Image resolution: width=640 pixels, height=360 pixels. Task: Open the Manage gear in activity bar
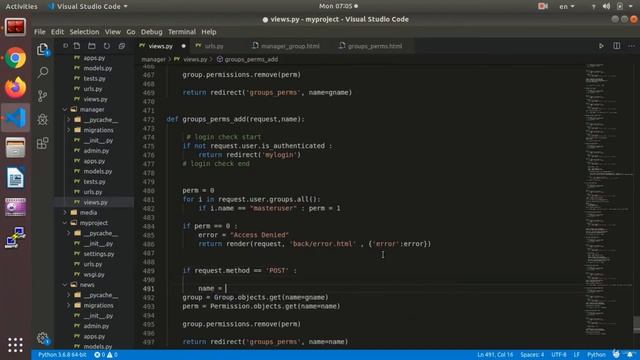point(42,338)
